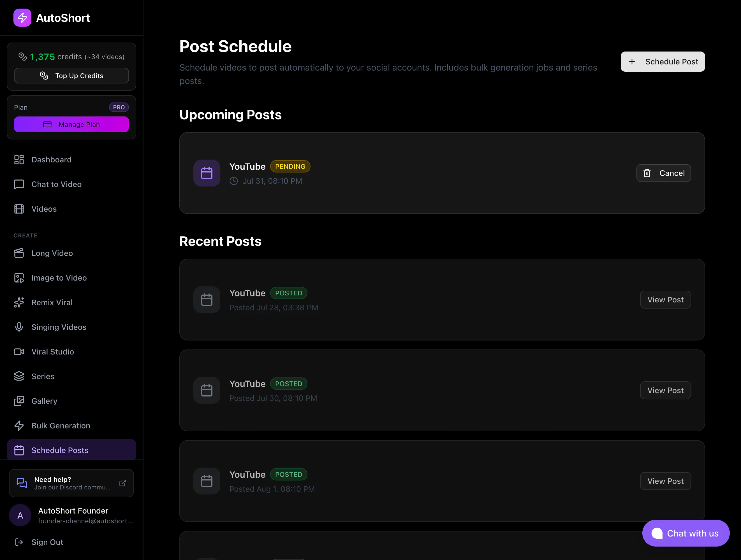Open Chat to Video speech bubble icon
The image size is (741, 560).
(x=19, y=185)
